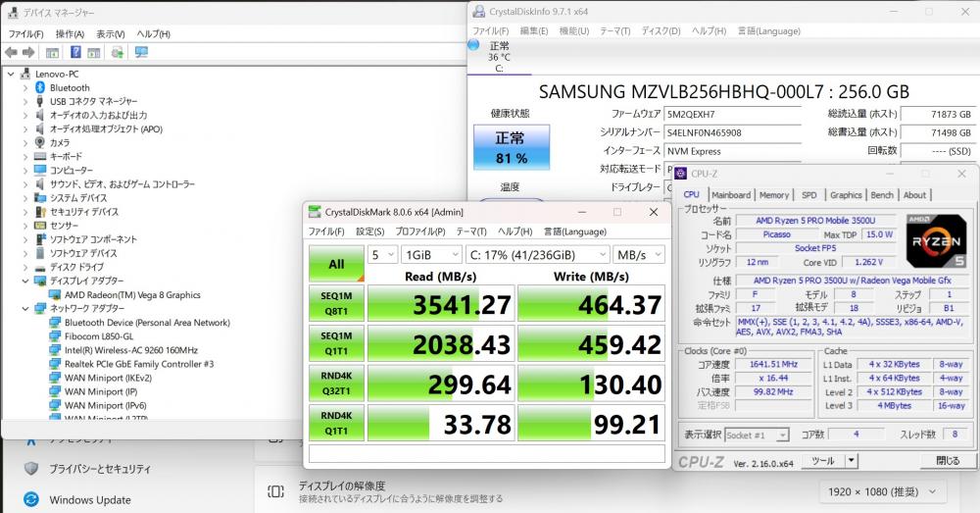Click the シリアルナンバー value field
Image resolution: width=980 pixels, height=513 pixels.
[x=732, y=132]
